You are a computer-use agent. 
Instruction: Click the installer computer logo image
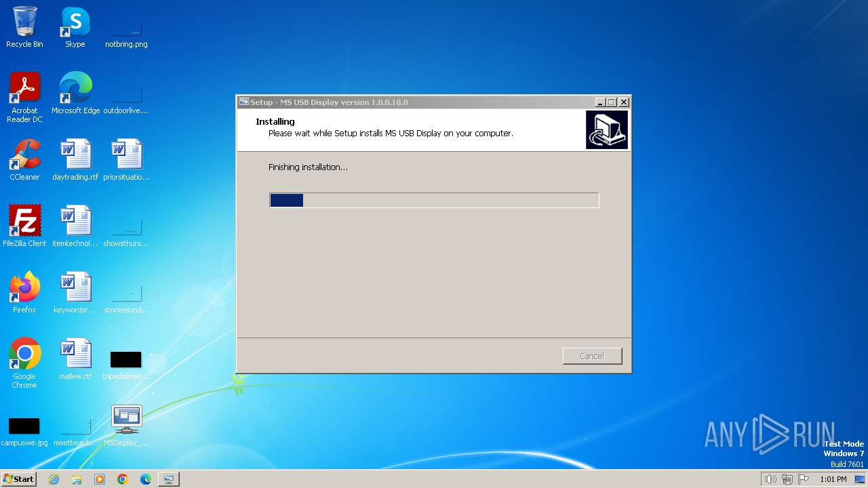click(x=607, y=129)
